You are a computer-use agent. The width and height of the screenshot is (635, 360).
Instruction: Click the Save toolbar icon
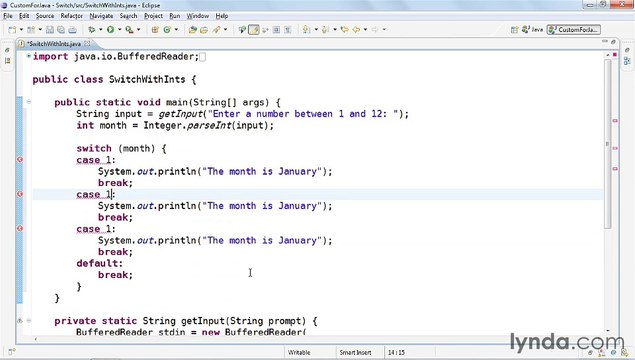coord(49,30)
